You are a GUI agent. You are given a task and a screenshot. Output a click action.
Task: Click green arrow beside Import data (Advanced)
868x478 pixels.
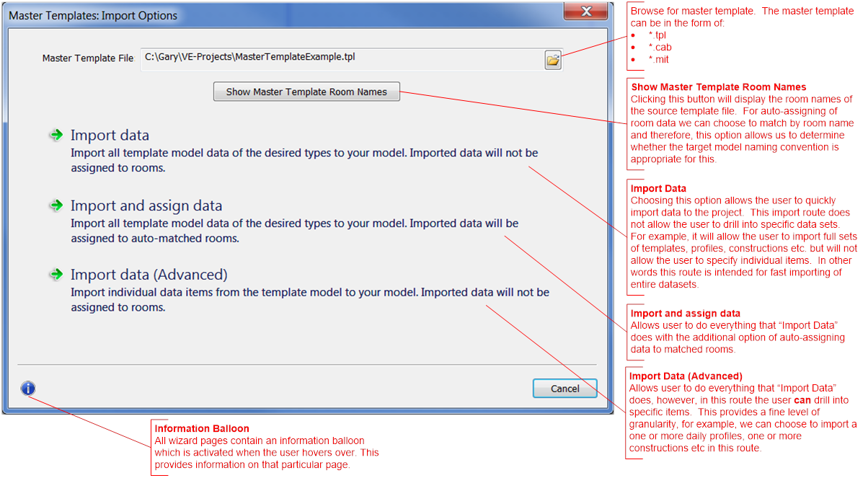[56, 275]
